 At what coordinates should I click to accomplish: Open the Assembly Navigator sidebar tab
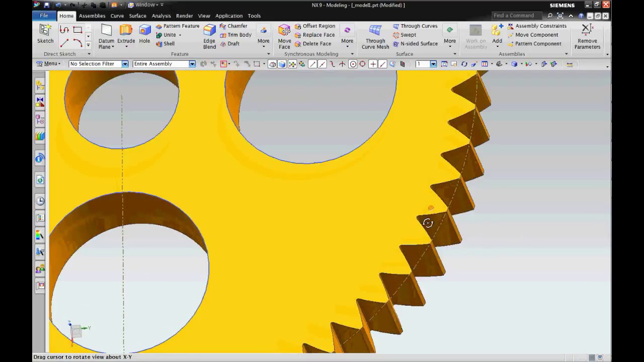pyautogui.click(x=40, y=85)
